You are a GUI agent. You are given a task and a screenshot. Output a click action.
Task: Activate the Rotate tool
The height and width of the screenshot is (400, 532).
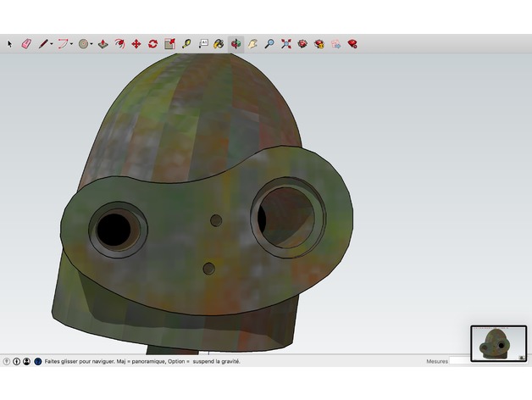(152, 44)
